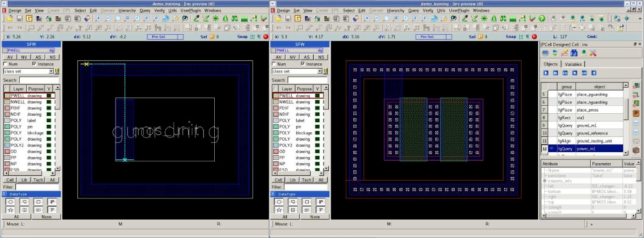
Task: Click the Lib button in right window
Action: pos(293,180)
